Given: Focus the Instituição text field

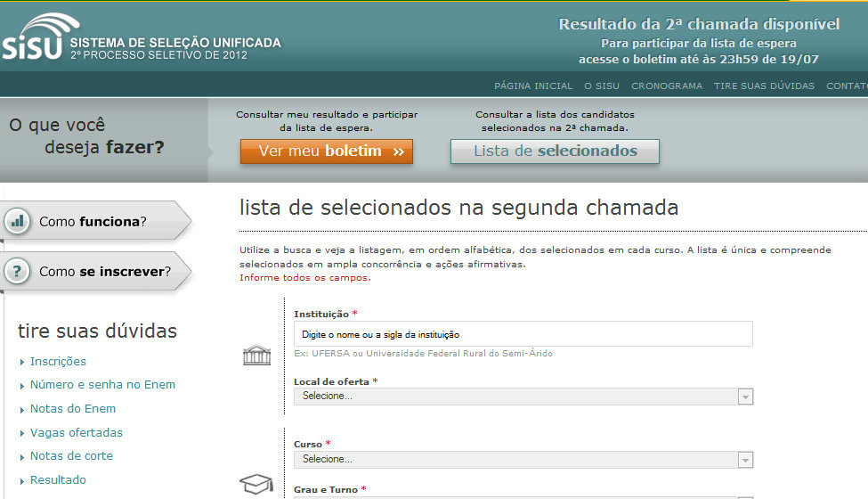Looking at the screenshot, I should (x=523, y=334).
